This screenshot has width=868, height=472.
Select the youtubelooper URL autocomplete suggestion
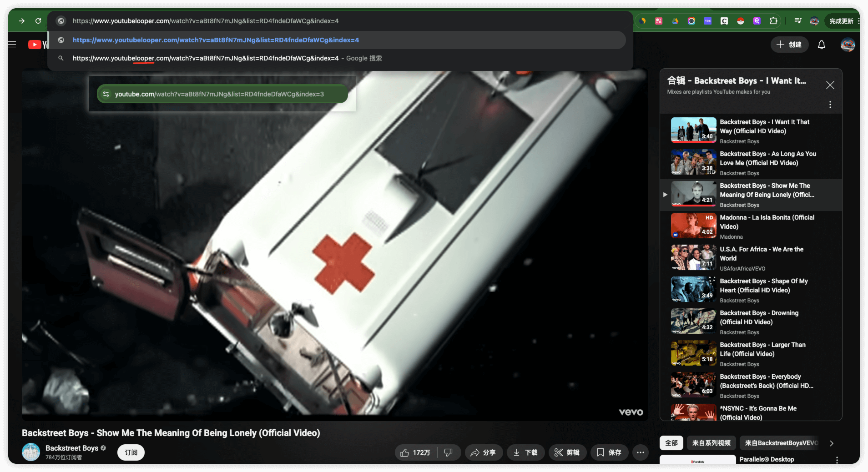(337, 40)
